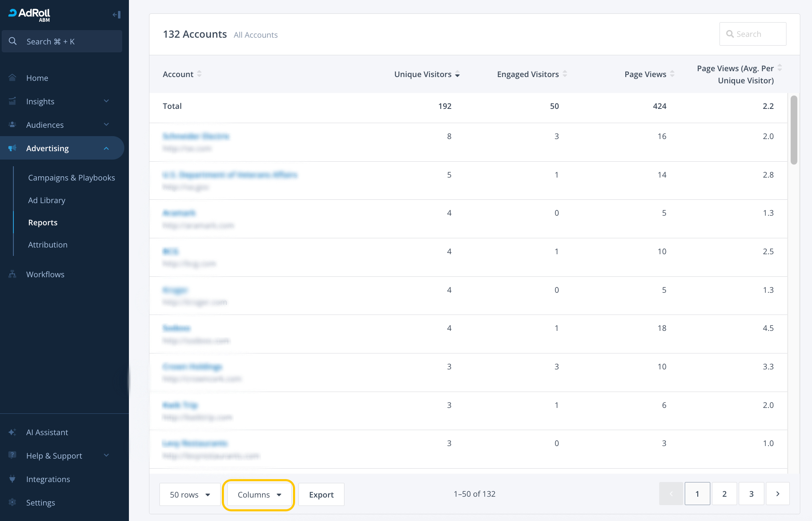Open Attribution in the sidebar
Viewport: 812px width, 521px height.
click(x=48, y=245)
